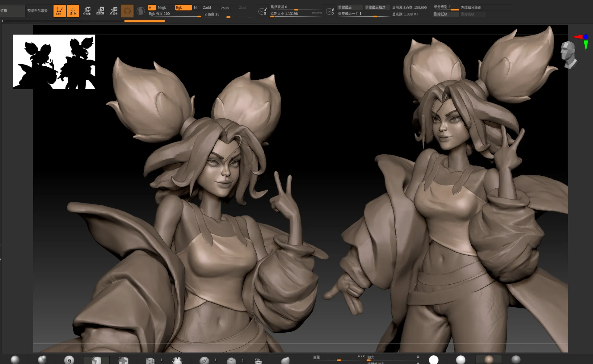Click the silhouette reference thumbnail
Viewport: 593px width, 364px height.
(54, 62)
